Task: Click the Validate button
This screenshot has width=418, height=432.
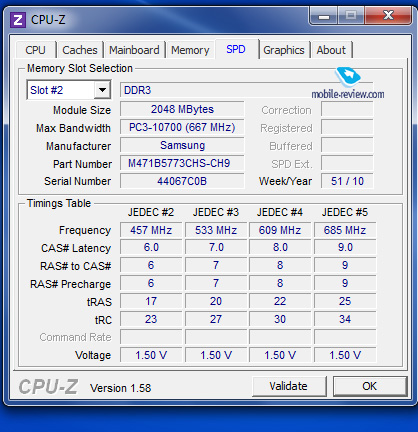Action: tap(289, 386)
